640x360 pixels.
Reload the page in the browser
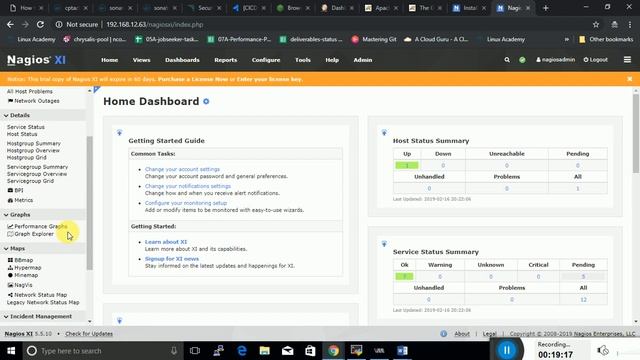40,24
